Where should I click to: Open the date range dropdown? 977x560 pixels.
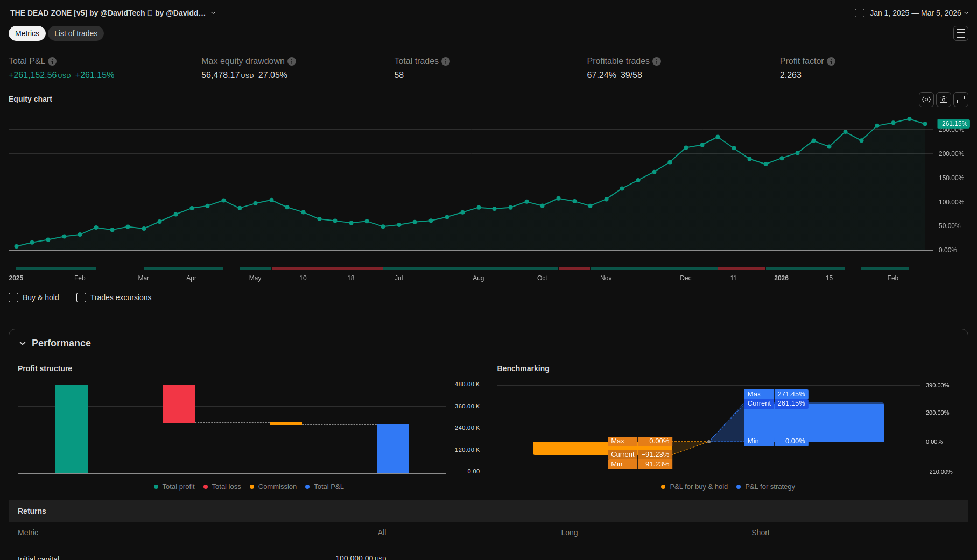(x=912, y=13)
